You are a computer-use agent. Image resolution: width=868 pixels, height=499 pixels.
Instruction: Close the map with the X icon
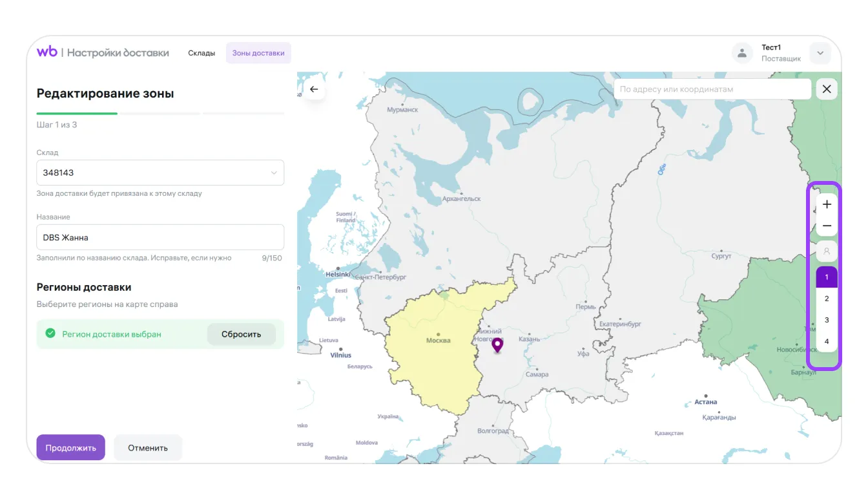[x=827, y=89]
